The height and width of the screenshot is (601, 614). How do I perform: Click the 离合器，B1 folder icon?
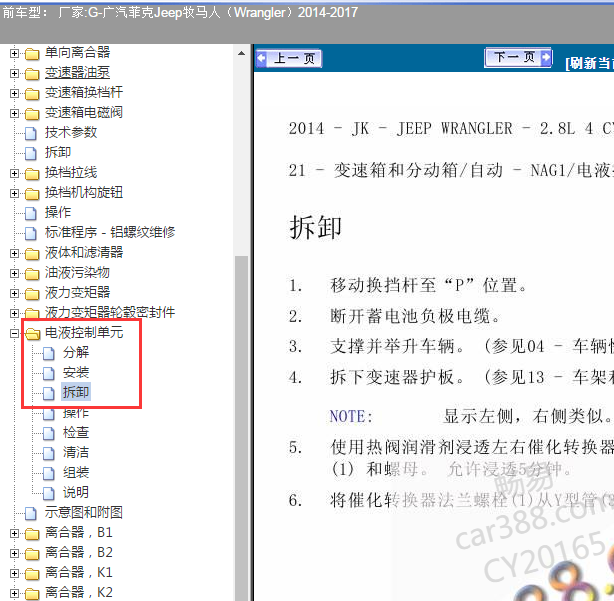click(32, 534)
